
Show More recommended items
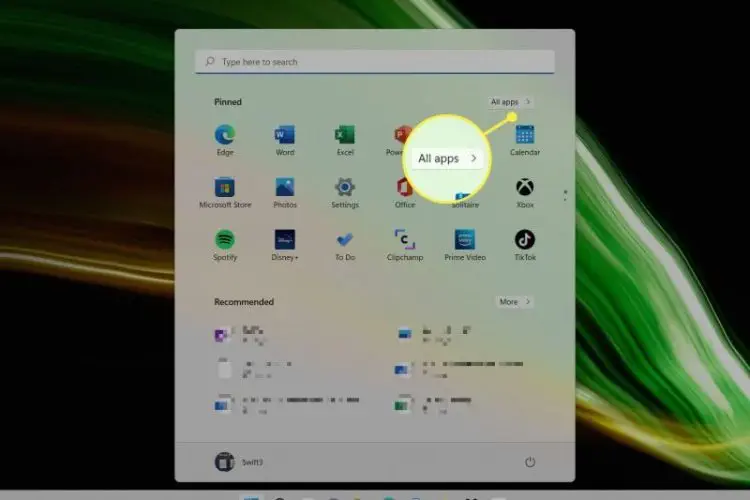point(515,302)
